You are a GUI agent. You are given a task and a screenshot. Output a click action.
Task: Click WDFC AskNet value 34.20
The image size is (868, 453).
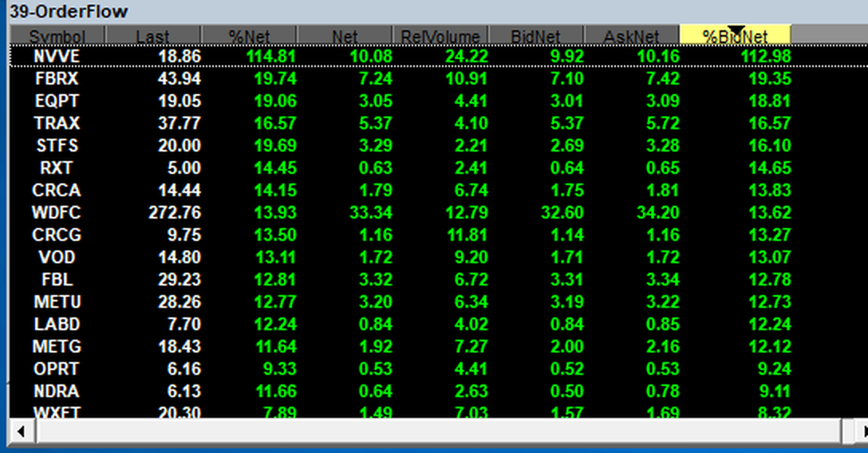(x=658, y=212)
